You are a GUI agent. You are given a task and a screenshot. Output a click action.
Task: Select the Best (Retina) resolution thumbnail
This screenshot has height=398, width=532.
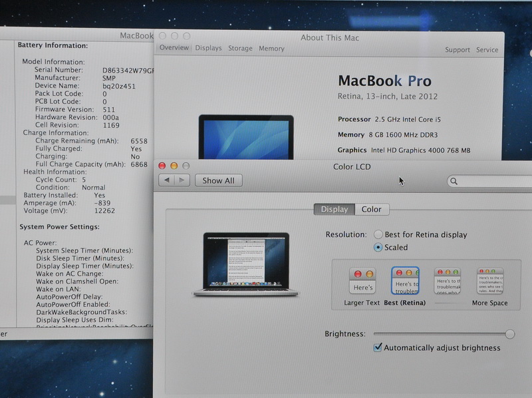point(405,280)
